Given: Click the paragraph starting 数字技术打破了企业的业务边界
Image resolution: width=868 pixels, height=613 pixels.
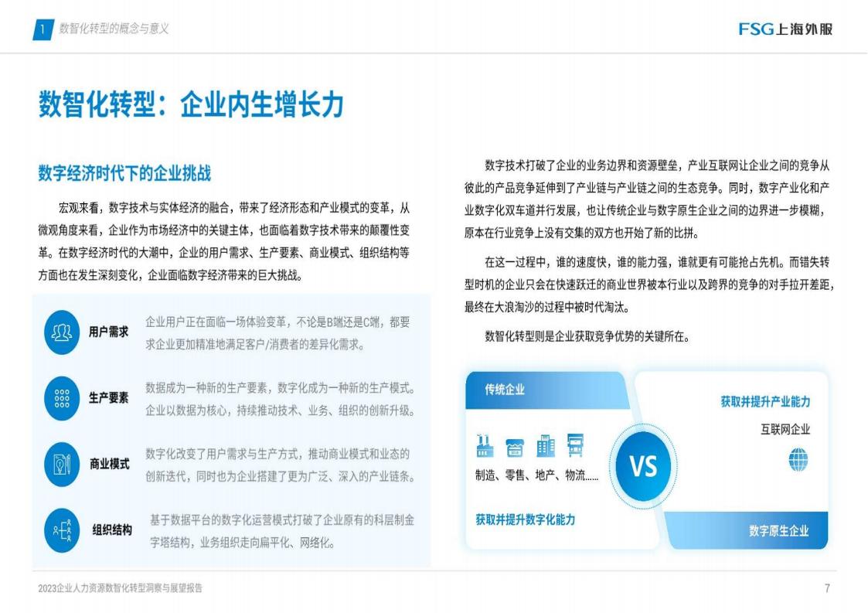Looking at the screenshot, I should (x=647, y=199).
